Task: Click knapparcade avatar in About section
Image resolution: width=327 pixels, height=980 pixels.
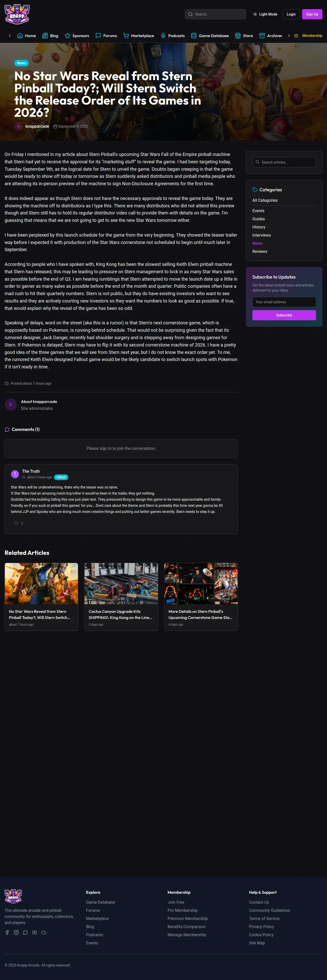Action: point(11,405)
